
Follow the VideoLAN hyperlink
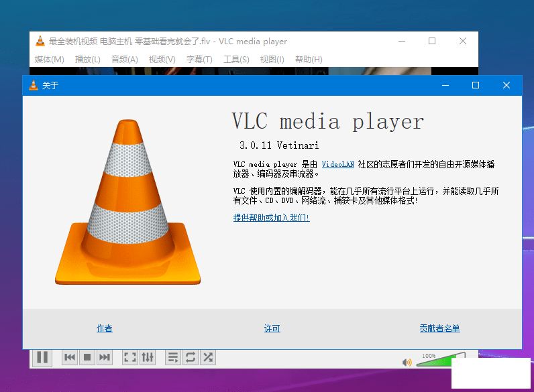tap(338, 164)
